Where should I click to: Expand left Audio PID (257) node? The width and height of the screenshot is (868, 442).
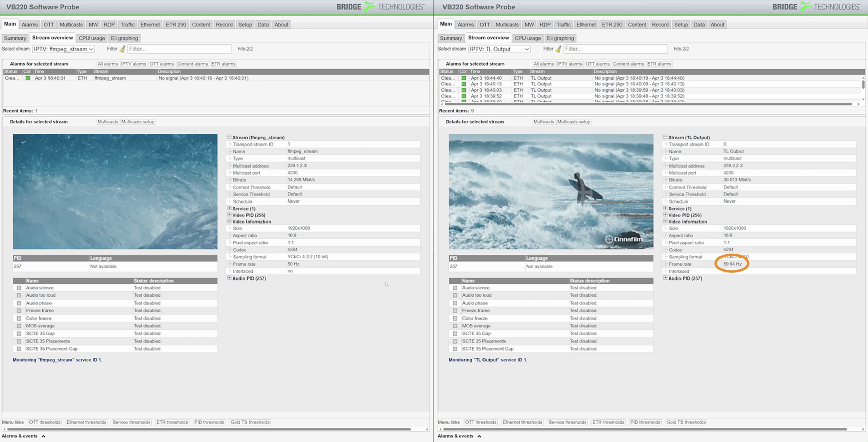pos(229,278)
